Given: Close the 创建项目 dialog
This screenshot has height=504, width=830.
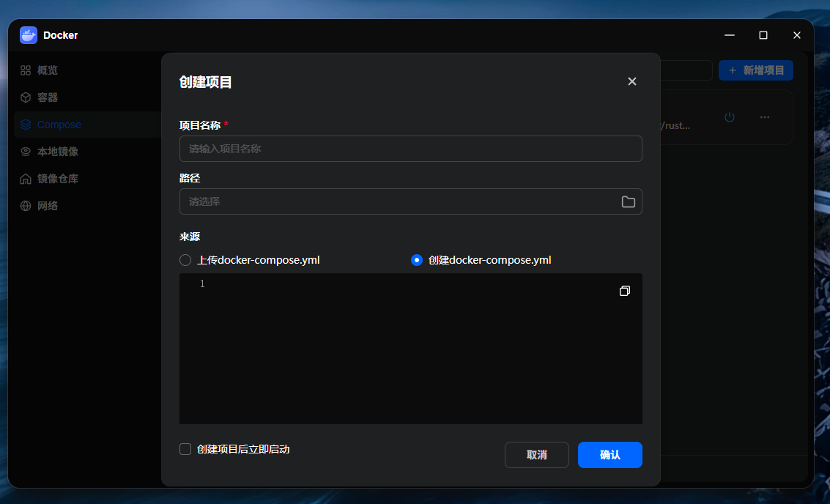Looking at the screenshot, I should point(632,81).
